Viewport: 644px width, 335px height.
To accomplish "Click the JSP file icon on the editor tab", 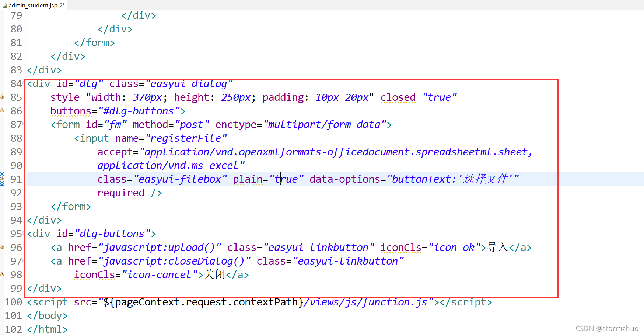I will (x=4, y=5).
